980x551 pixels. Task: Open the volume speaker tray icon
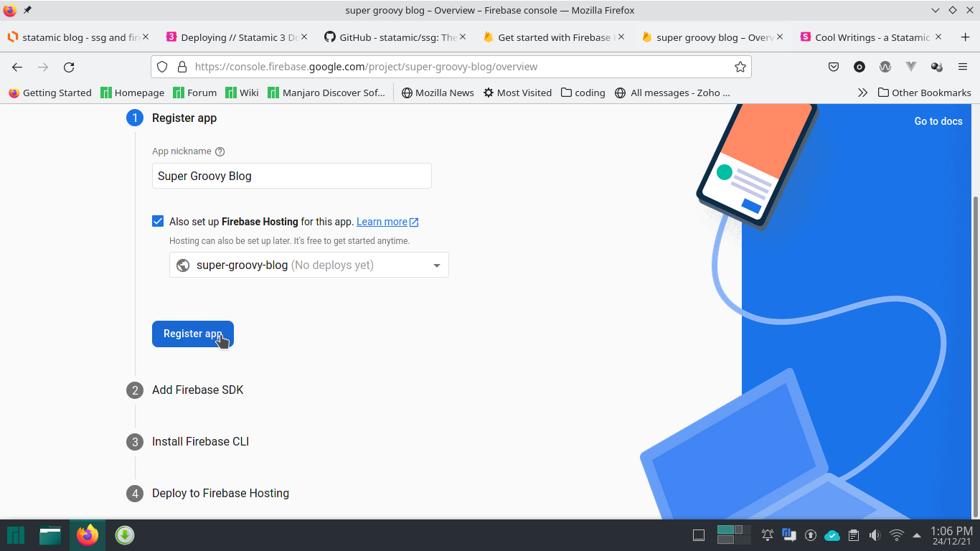tap(875, 535)
